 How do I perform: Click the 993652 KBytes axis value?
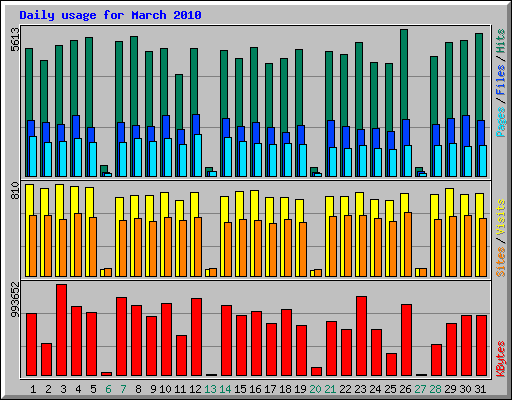point(15,299)
